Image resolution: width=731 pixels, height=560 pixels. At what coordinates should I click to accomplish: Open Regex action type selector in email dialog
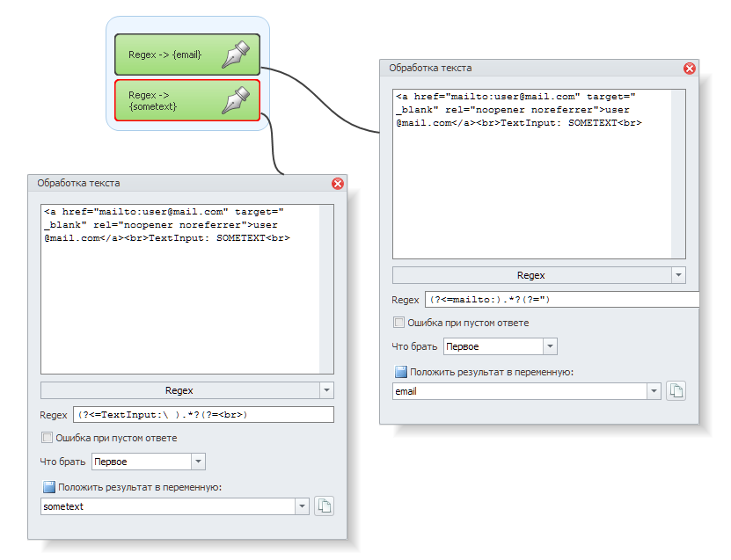[x=678, y=275]
